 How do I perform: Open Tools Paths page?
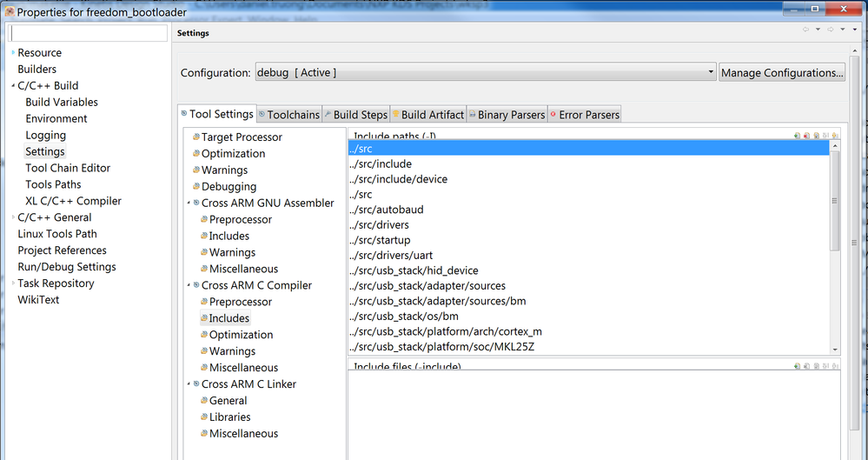pyautogui.click(x=53, y=184)
